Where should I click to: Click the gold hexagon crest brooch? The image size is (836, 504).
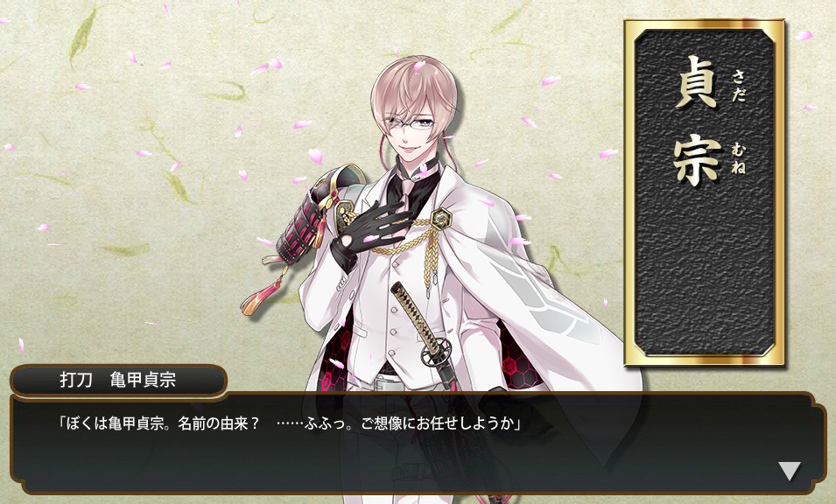pyautogui.click(x=441, y=219)
